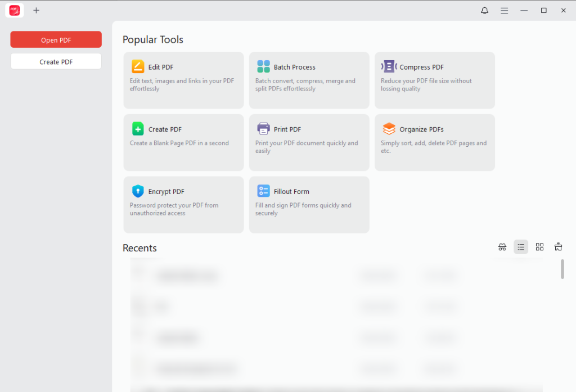
Task: Open the hamburger menu icon
Action: coord(504,10)
